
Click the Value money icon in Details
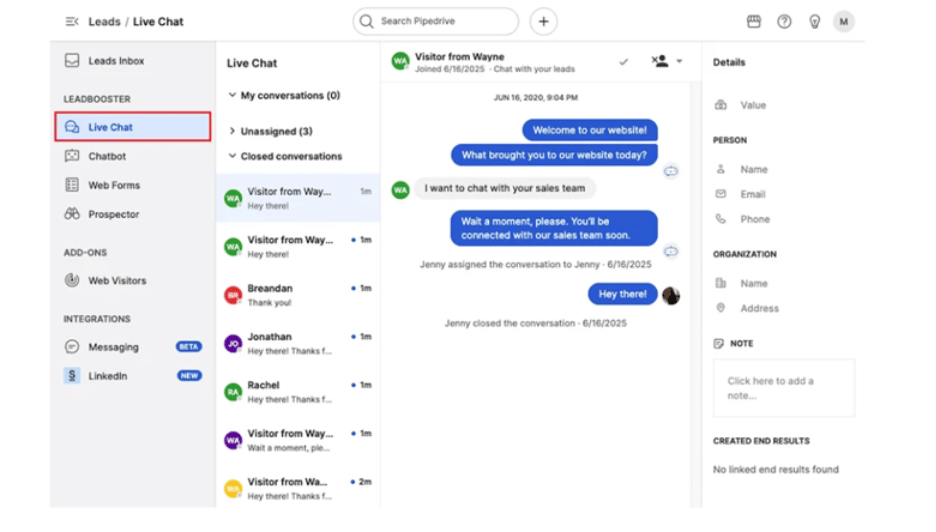click(x=721, y=105)
